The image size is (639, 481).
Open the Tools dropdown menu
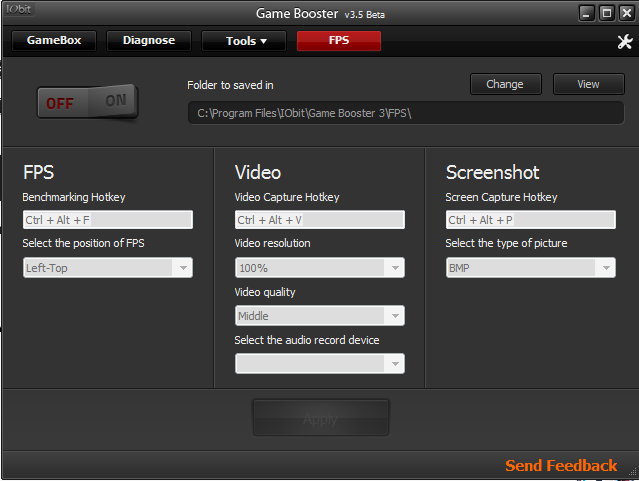244,41
